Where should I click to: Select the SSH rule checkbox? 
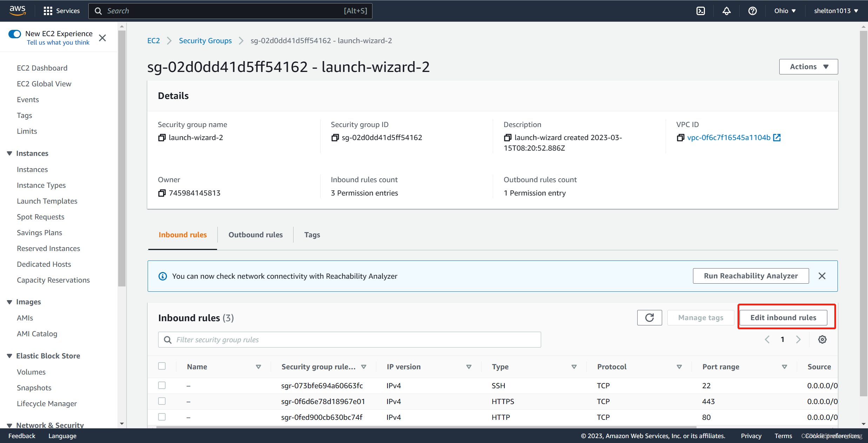[162, 385]
